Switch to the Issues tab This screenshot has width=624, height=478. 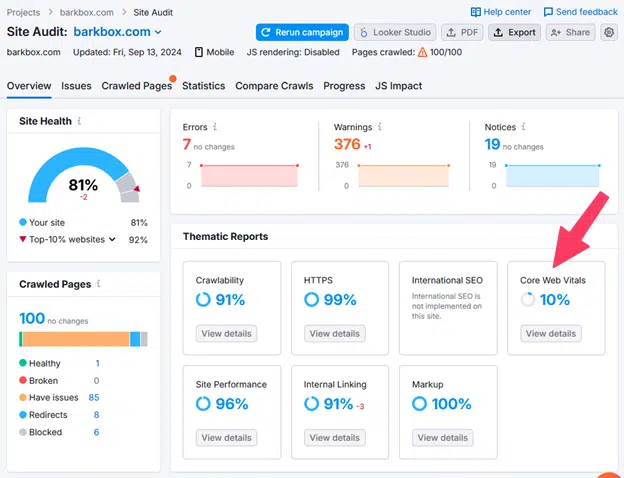pyautogui.click(x=76, y=86)
